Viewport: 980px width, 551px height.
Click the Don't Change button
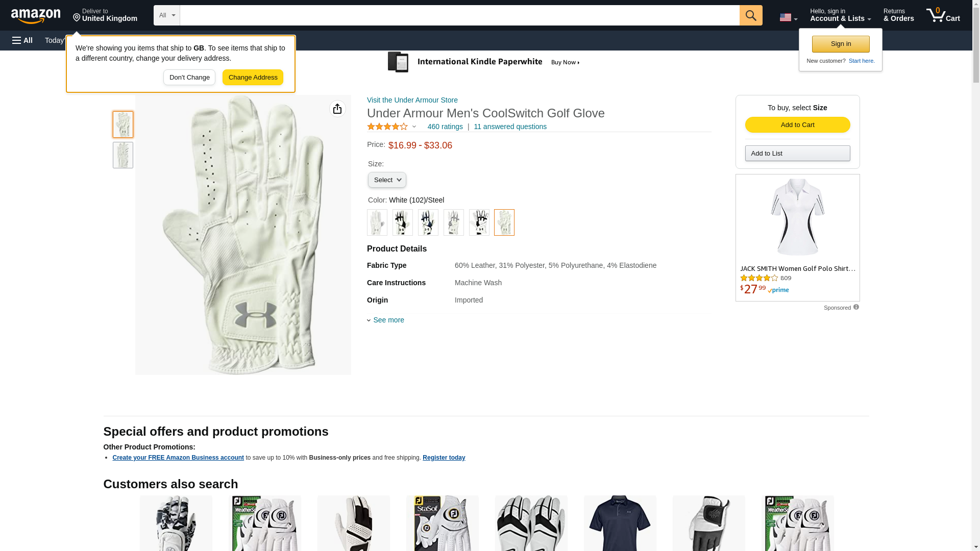point(189,78)
